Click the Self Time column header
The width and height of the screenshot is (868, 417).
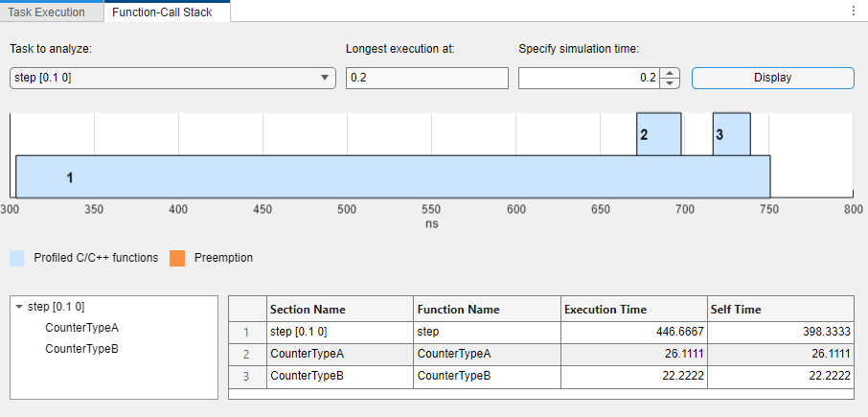[x=781, y=310]
